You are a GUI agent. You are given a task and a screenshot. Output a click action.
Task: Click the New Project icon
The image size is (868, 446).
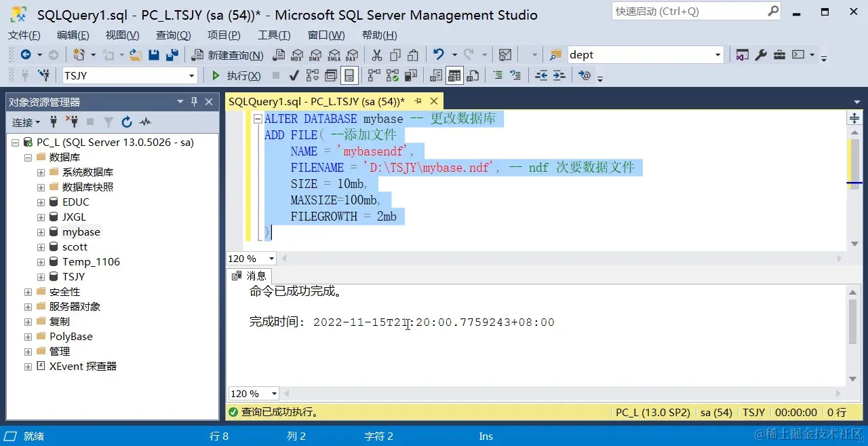tap(79, 55)
